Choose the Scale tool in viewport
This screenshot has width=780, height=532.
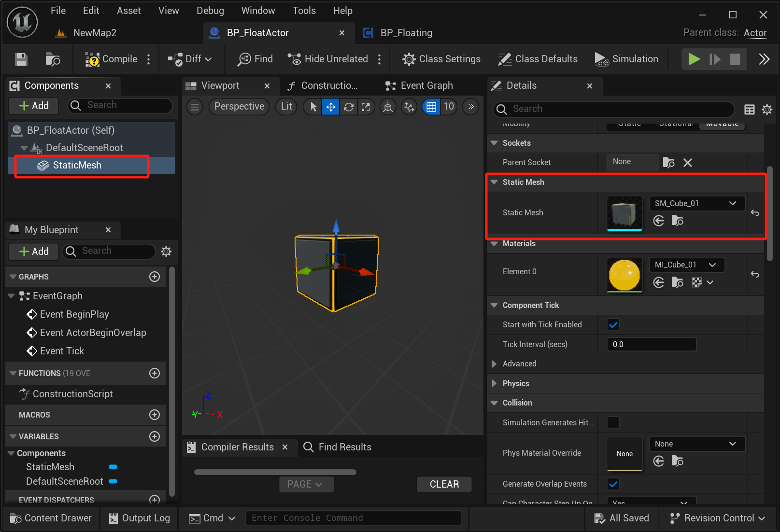[x=366, y=107]
